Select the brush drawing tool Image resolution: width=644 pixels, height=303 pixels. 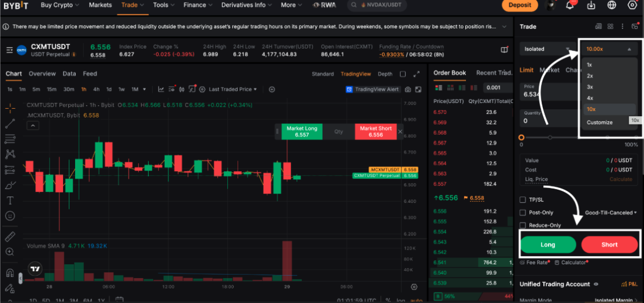click(x=10, y=185)
